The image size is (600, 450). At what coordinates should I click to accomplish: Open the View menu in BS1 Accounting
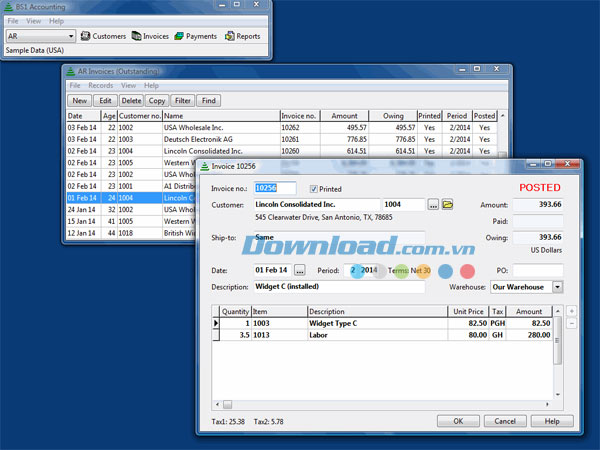(x=34, y=20)
